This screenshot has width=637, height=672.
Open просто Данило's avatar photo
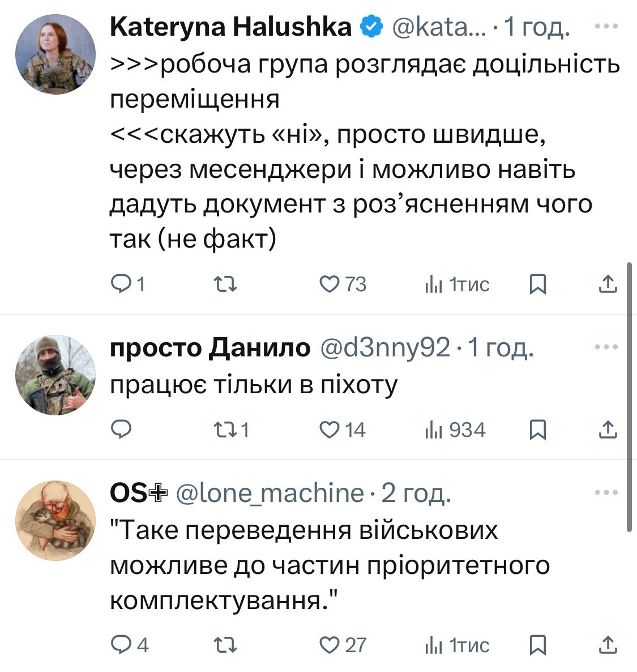tap(55, 375)
